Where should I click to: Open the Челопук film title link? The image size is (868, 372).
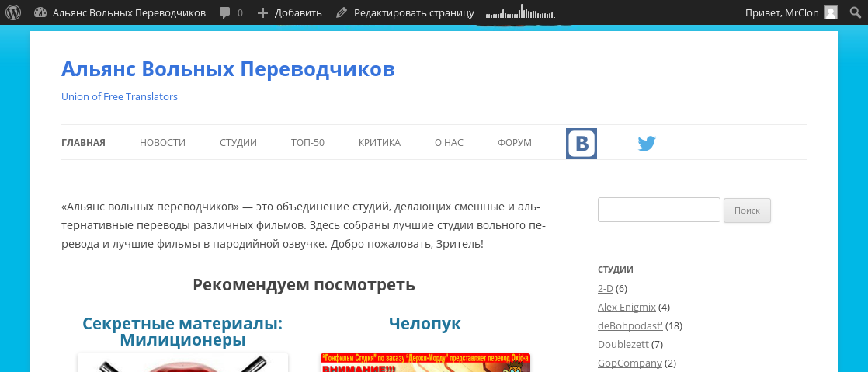(x=425, y=323)
